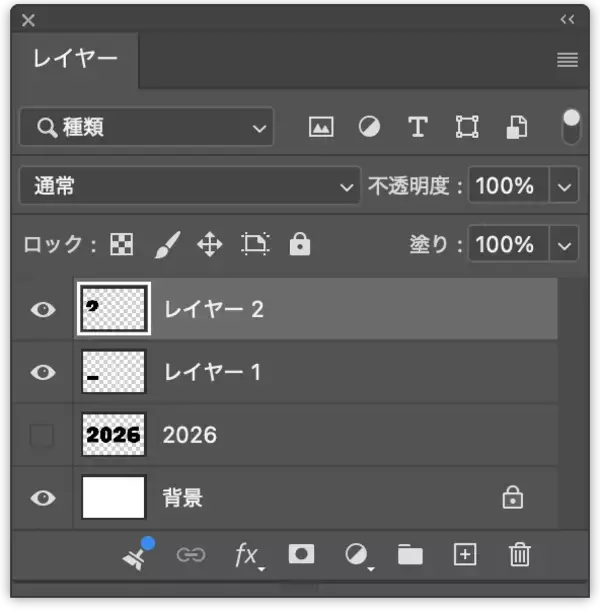The height and width of the screenshot is (612, 600).
Task: Show the hidden 2026 layer
Action: click(41, 435)
